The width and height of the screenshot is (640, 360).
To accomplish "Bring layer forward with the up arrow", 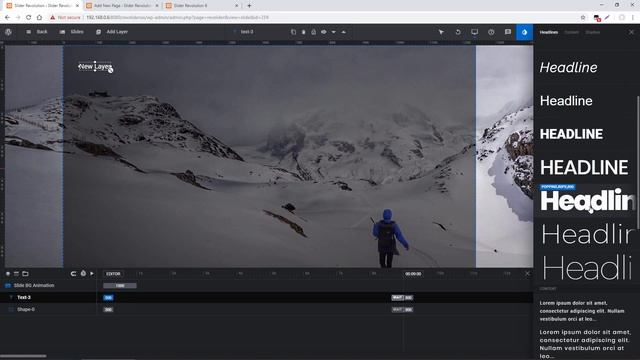I will click(x=344, y=32).
